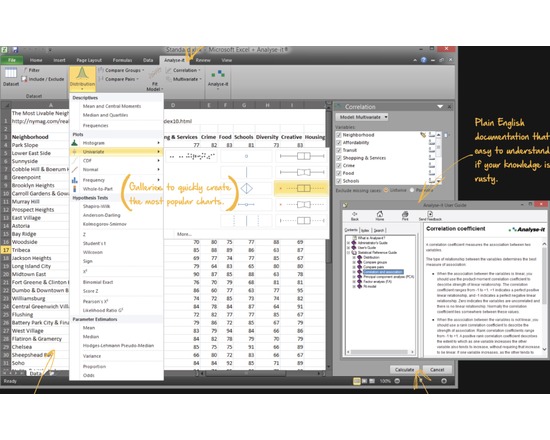Image resolution: width=550 pixels, height=440 pixels.
Task: Uncheck the Schools variable checkbox
Action: pos(339,181)
